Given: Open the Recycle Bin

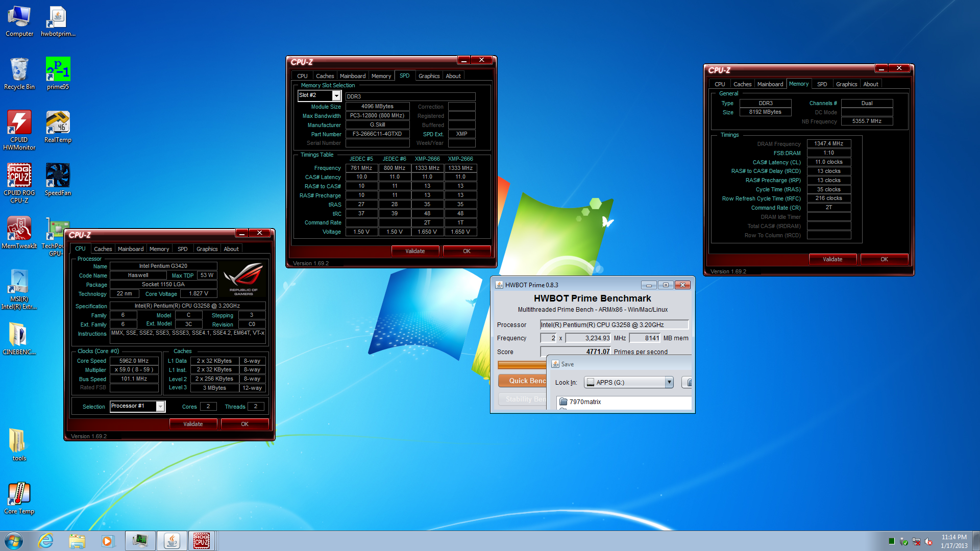Looking at the screenshot, I should point(19,74).
